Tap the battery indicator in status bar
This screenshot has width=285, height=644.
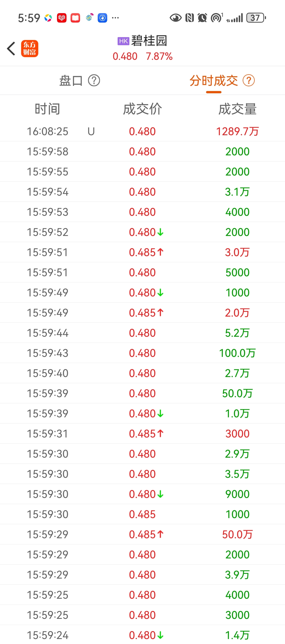(256, 18)
